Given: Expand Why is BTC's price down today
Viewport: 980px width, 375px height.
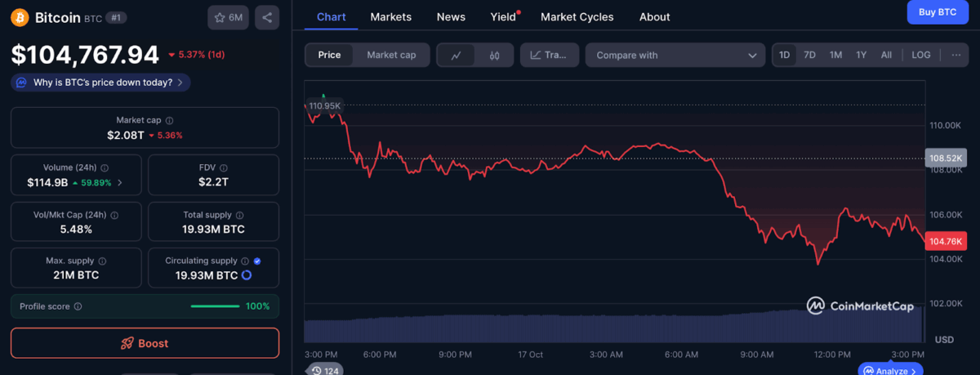Looking at the screenshot, I should (x=101, y=83).
